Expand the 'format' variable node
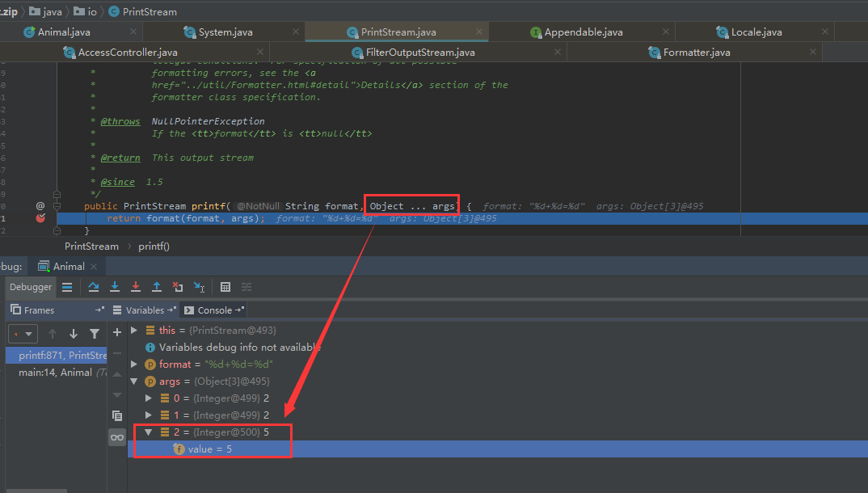 point(134,364)
